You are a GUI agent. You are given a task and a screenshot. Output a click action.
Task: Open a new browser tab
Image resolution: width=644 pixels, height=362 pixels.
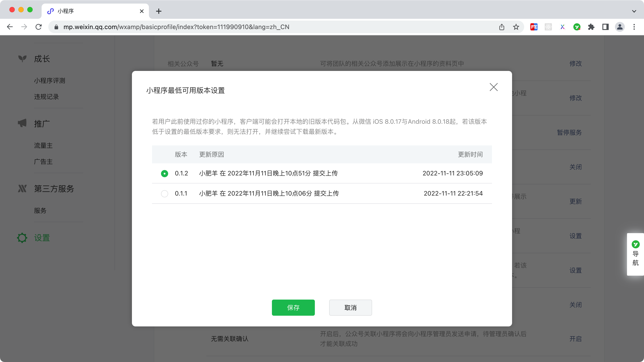coord(159,11)
